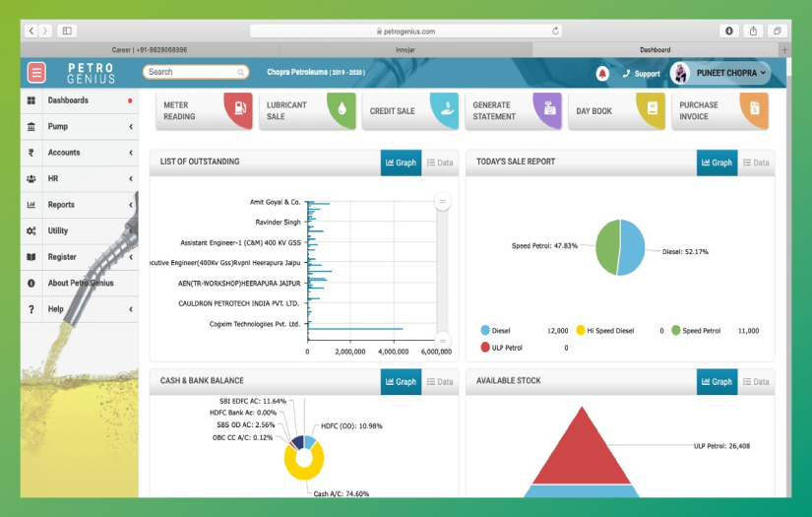Screen dimensions: 812x517
Task: Toggle Hi Speed Diesel legend swatch
Action: click(581, 330)
